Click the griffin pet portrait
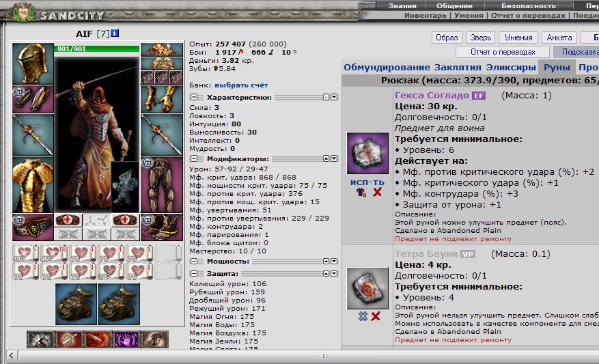 point(125,187)
